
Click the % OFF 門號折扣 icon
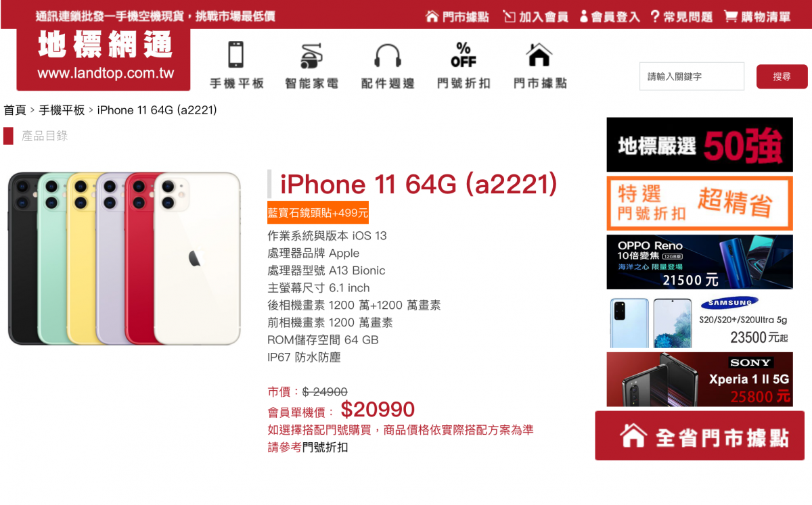tap(464, 66)
